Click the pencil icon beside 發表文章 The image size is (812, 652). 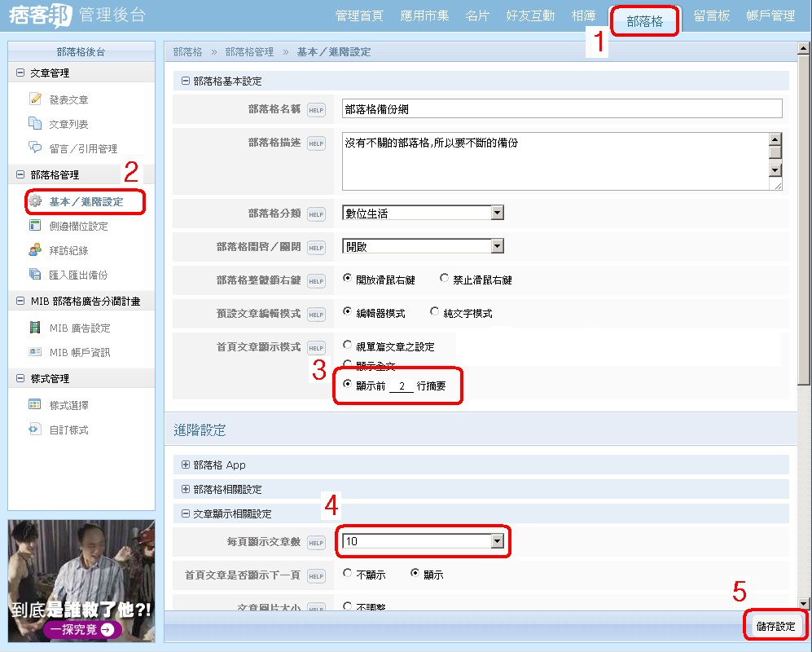(x=35, y=99)
